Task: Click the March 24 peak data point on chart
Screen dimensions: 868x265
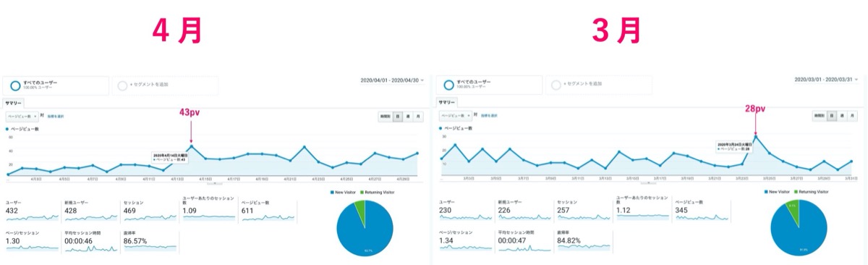Action: tap(755, 136)
